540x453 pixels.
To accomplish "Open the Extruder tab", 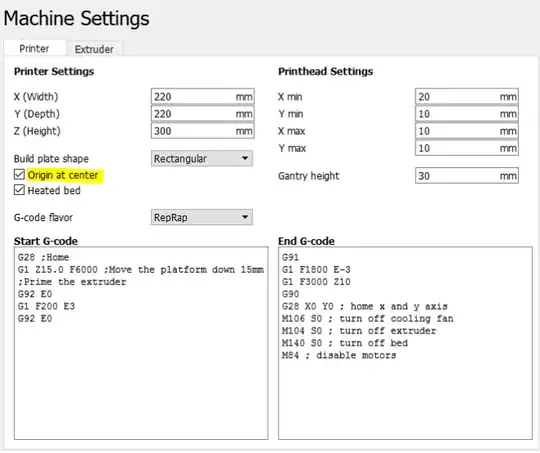I will point(94,49).
